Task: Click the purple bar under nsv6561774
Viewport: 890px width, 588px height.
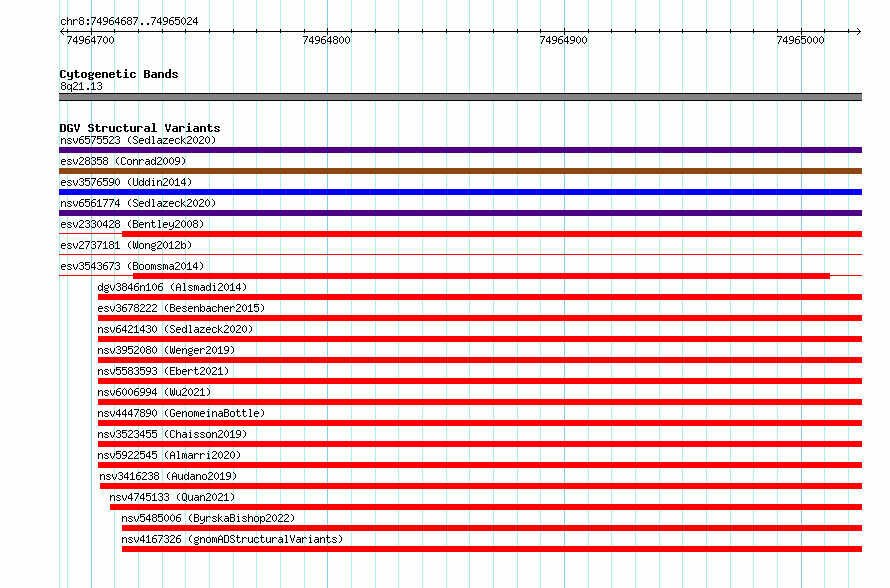Action: 460,213
